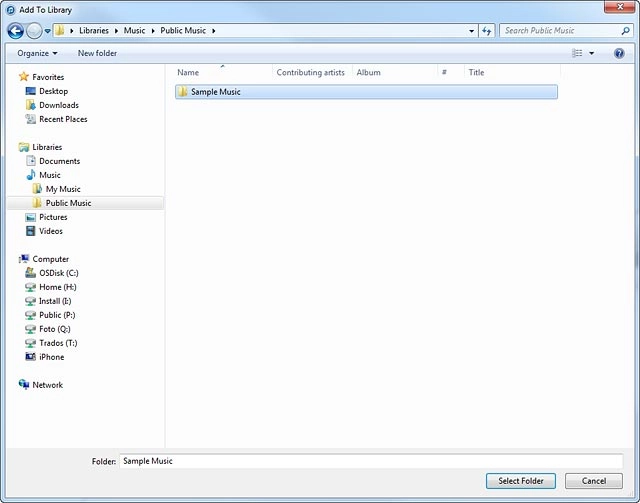Click the refresh icon beside address bar
This screenshot has height=503, width=640.
tap(487, 31)
